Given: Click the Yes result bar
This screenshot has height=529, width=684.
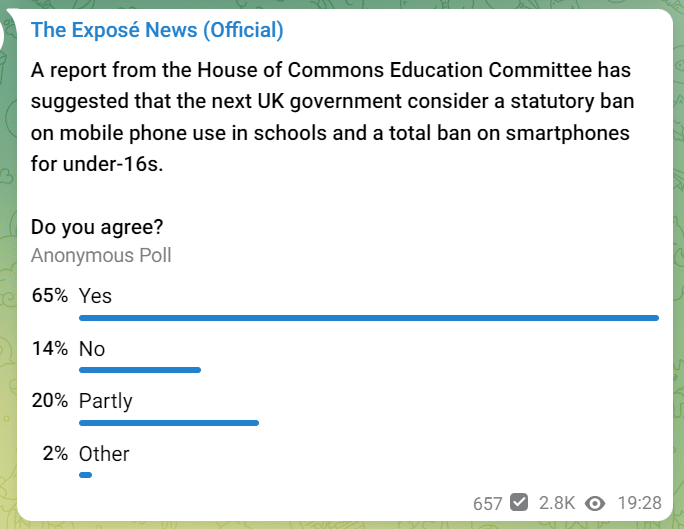Looking at the screenshot, I should point(369,318).
